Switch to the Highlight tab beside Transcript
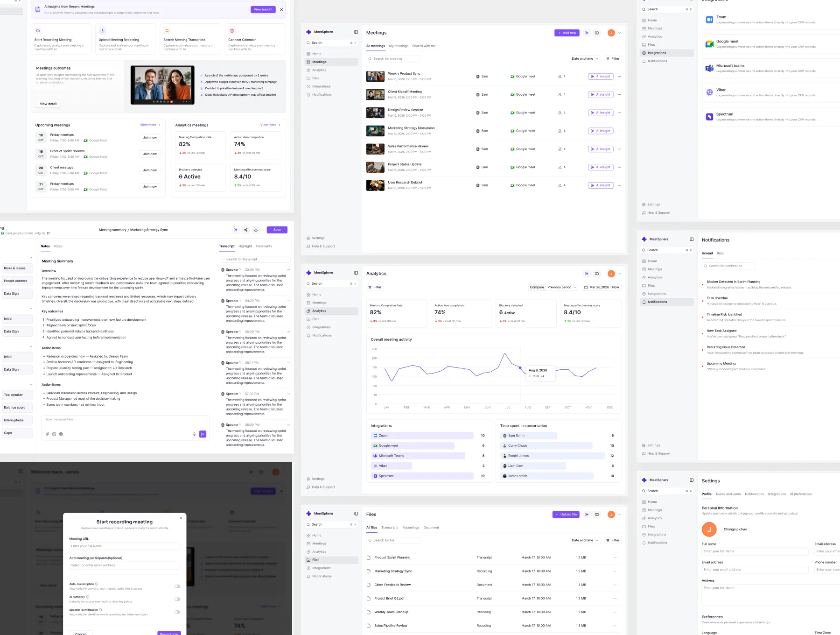This screenshot has width=840, height=635. [245, 246]
